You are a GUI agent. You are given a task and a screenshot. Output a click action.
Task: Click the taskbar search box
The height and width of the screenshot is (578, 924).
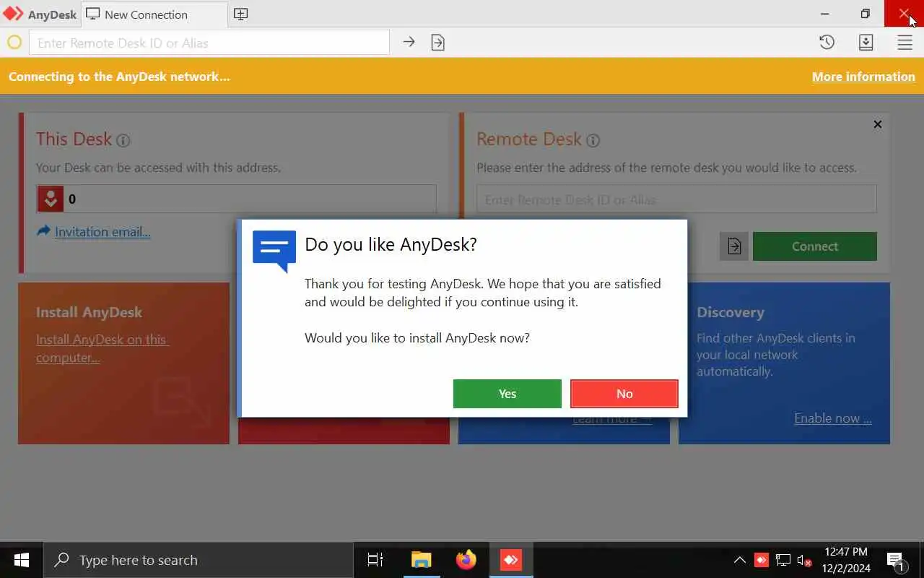199,560
